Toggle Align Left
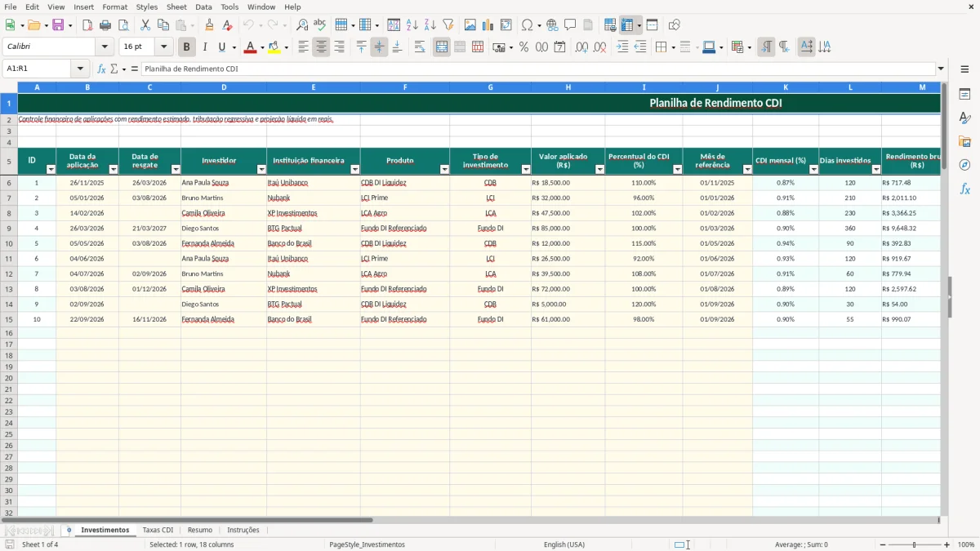The height and width of the screenshot is (551, 980). click(303, 47)
